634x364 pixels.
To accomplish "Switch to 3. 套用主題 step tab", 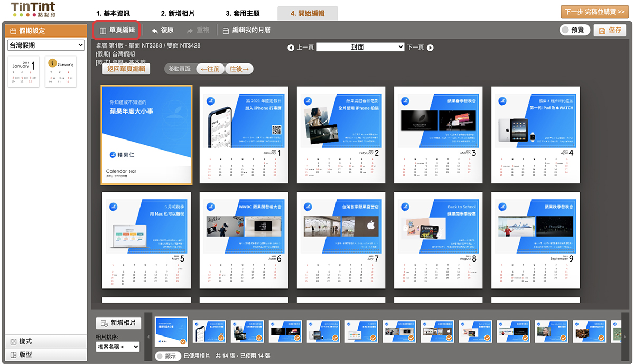I will pyautogui.click(x=243, y=13).
